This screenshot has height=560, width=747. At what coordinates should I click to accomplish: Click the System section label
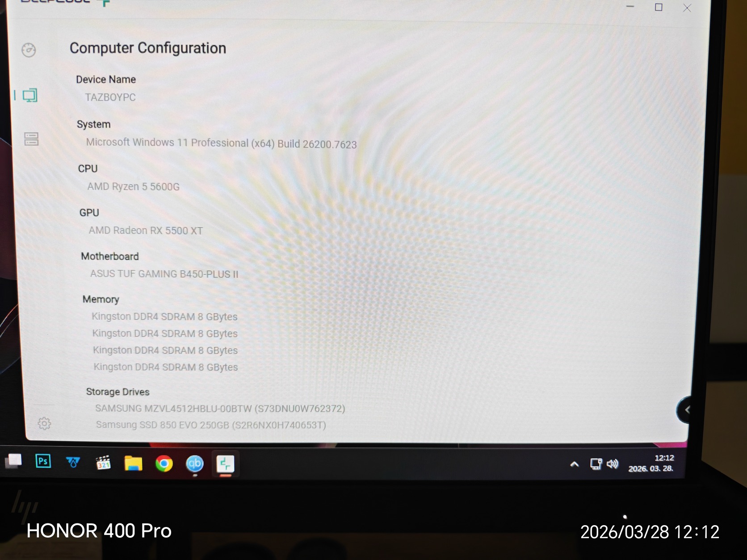[x=93, y=124]
